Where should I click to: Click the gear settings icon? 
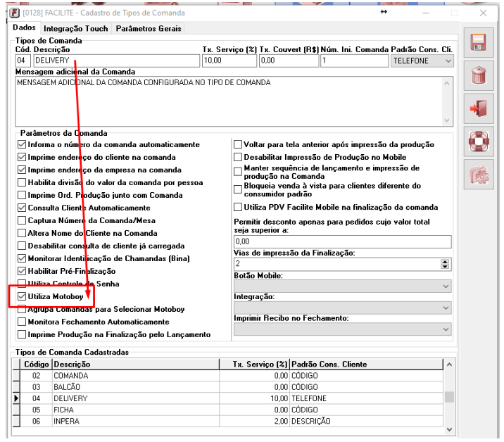pyautogui.click(x=478, y=175)
